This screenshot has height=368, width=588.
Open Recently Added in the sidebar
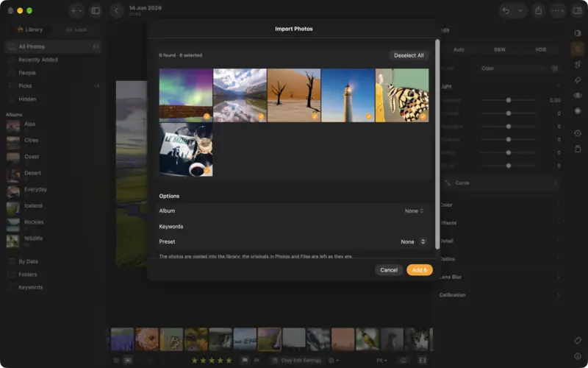[x=53, y=60]
